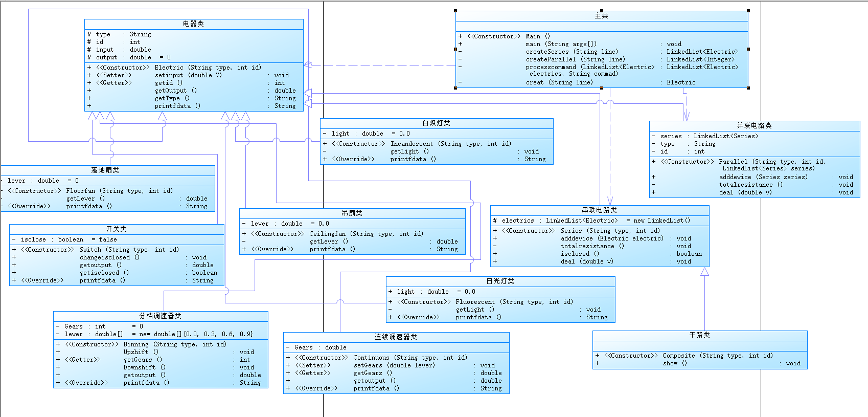Select the changeisclosed () method
Screen dimensions: 868x417
click(109, 257)
